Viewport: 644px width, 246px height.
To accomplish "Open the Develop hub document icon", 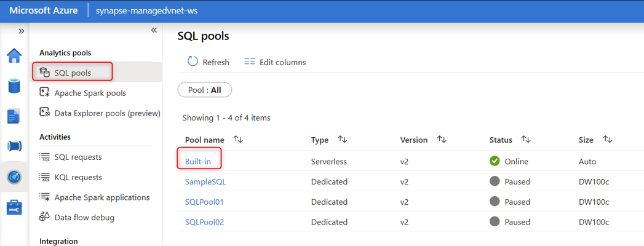I will point(14,117).
